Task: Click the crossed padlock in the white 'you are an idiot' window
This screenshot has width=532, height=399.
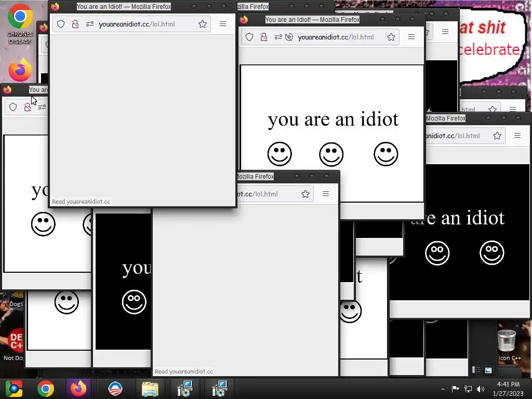Action: [263, 37]
